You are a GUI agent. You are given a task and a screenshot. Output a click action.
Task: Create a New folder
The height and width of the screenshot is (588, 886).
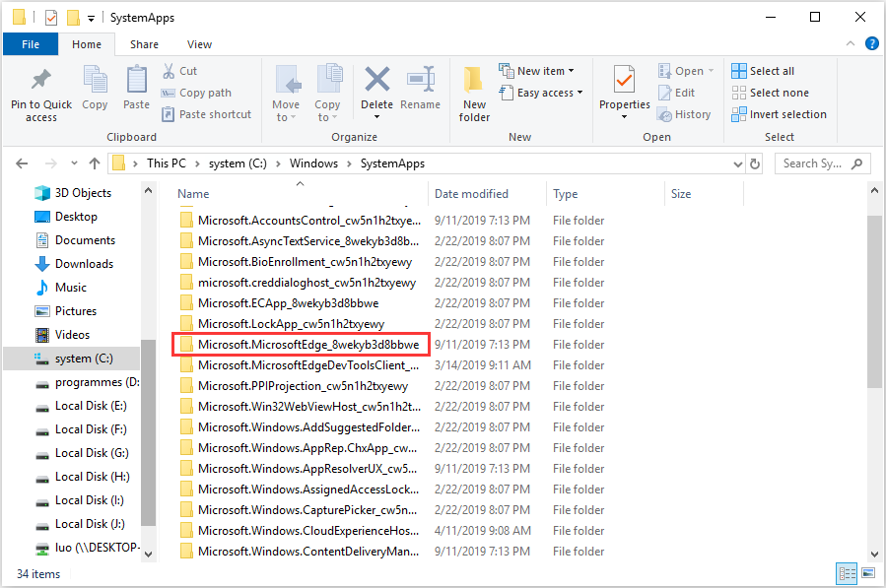pyautogui.click(x=474, y=94)
